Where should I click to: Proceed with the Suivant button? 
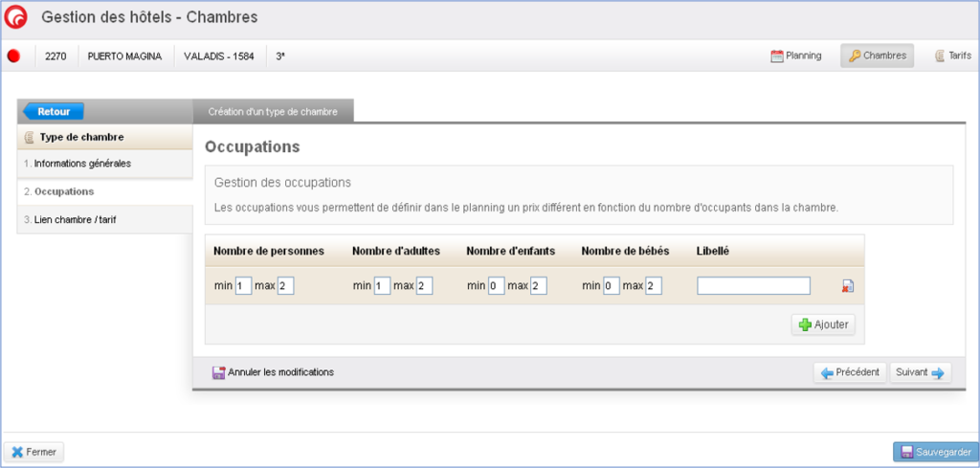coord(920,372)
